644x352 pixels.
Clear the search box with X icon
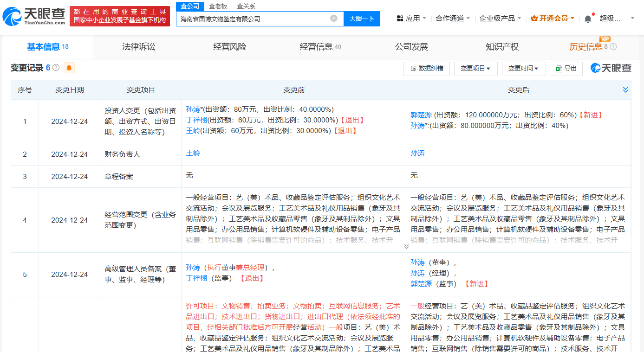point(333,19)
